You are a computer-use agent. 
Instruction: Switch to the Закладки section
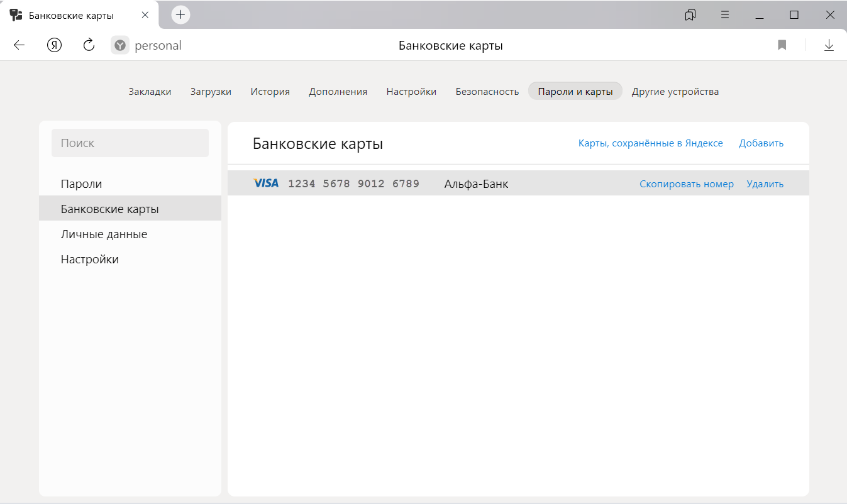150,91
